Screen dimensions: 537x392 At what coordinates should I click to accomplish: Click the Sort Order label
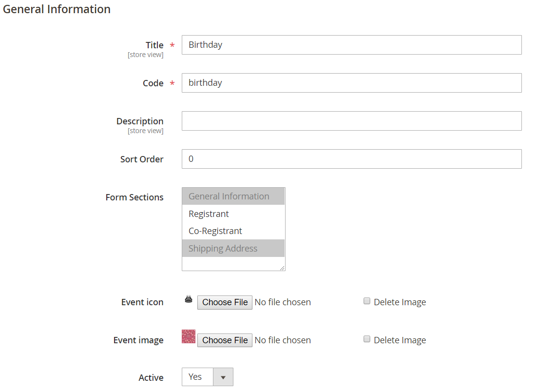click(x=142, y=159)
